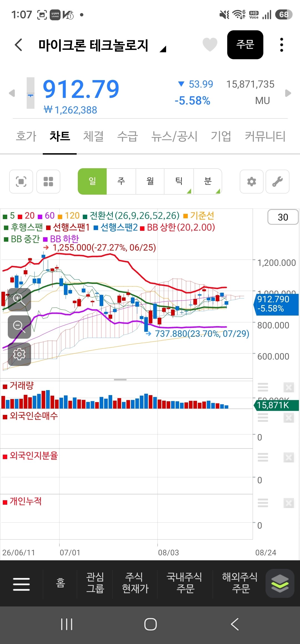Open the 뉴스/공시 tab
Screen dimensions: 300x644
click(174, 137)
